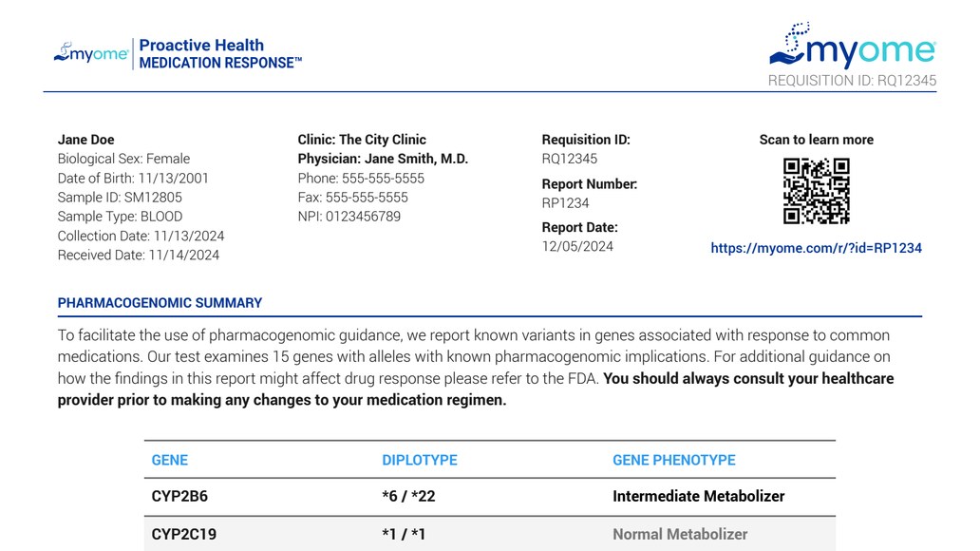Select the patient name Jane Doe
The width and height of the screenshot is (980, 551).
[x=85, y=140]
